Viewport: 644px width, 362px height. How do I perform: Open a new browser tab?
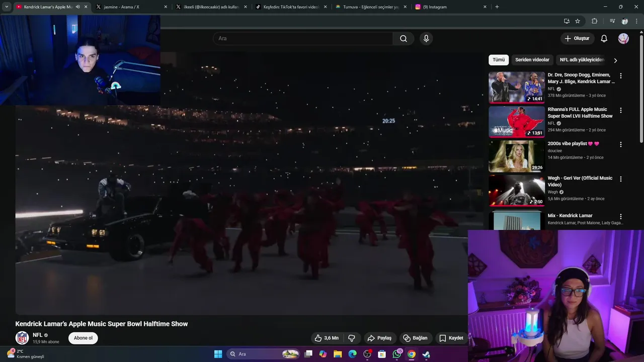(x=497, y=7)
